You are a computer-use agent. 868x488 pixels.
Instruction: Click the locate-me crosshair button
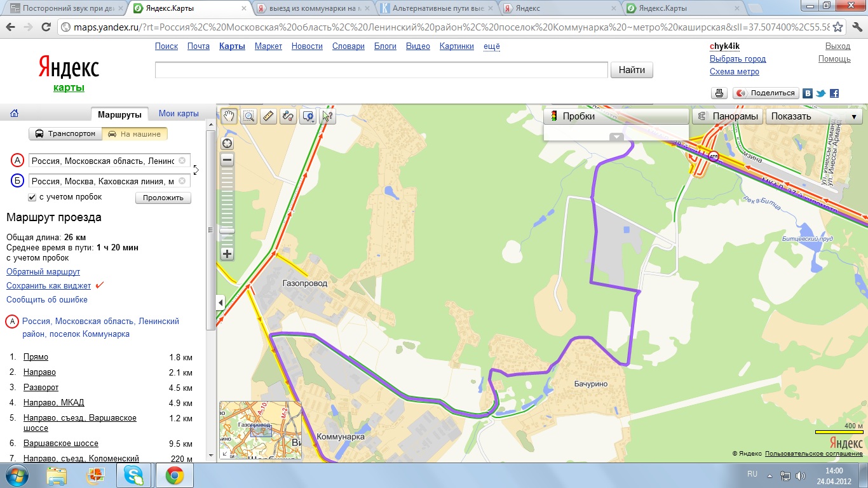(227, 144)
